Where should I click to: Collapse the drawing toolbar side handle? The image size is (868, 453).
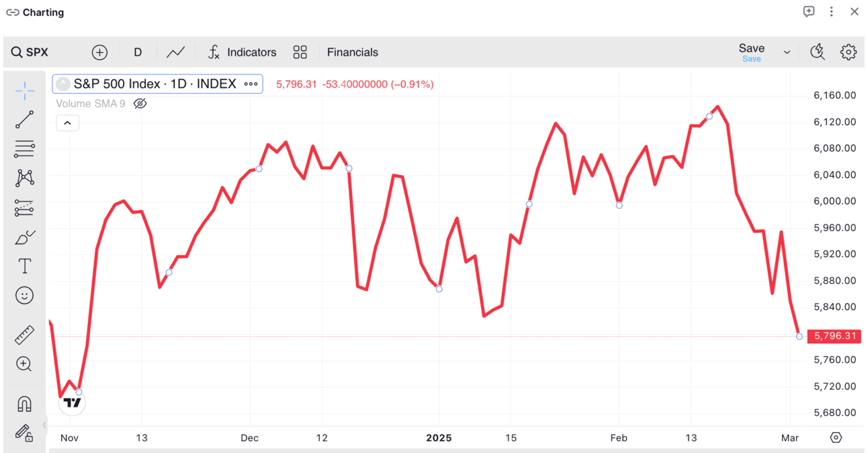(45, 425)
